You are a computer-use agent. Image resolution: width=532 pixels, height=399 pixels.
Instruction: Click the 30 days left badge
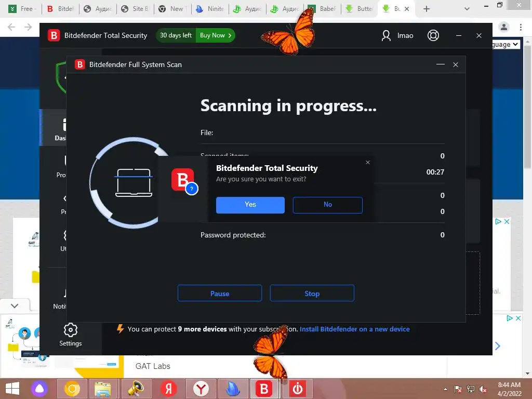click(x=176, y=35)
